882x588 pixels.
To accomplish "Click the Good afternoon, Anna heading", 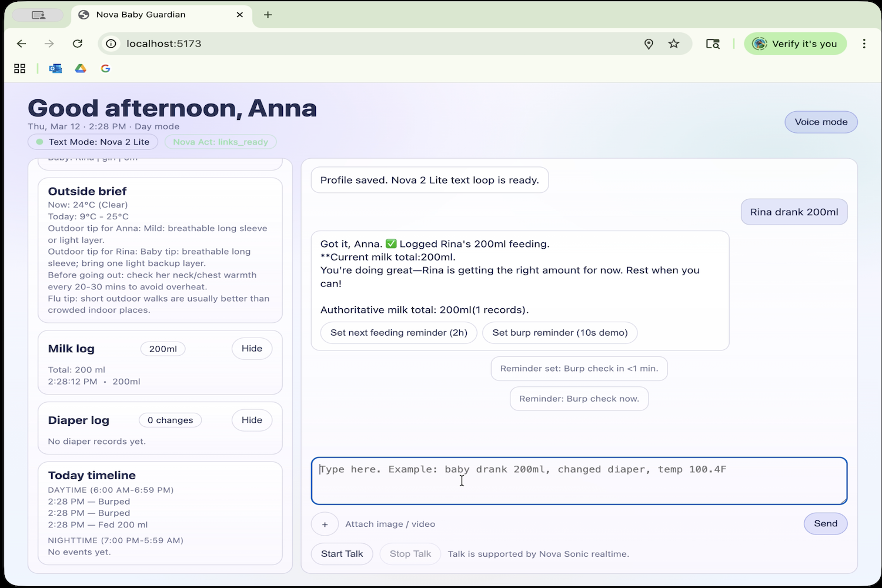I will pos(172,108).
